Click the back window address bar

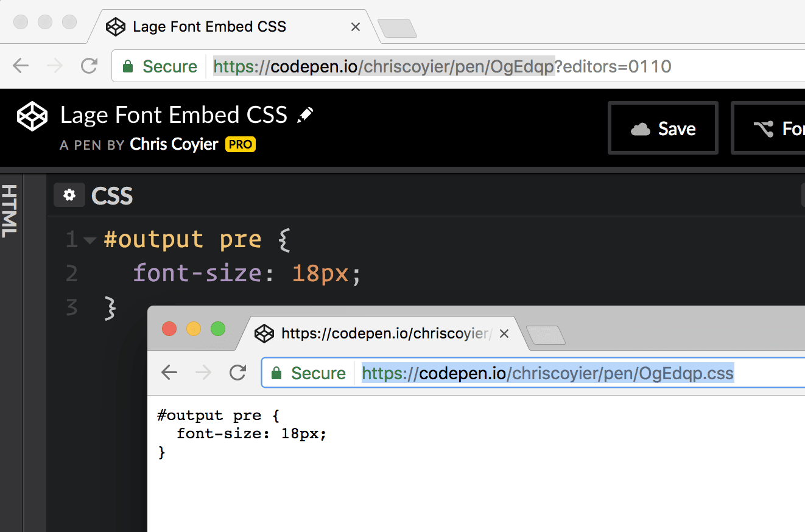[458, 66]
